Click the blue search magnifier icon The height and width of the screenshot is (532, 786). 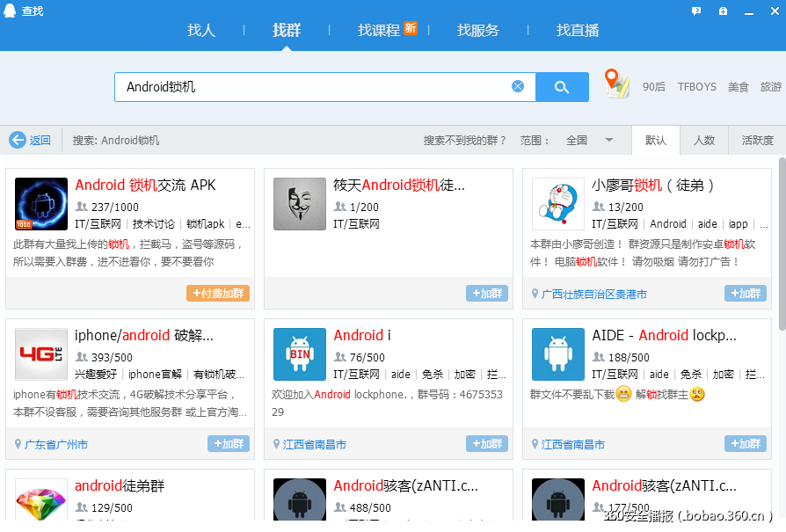[x=562, y=86]
